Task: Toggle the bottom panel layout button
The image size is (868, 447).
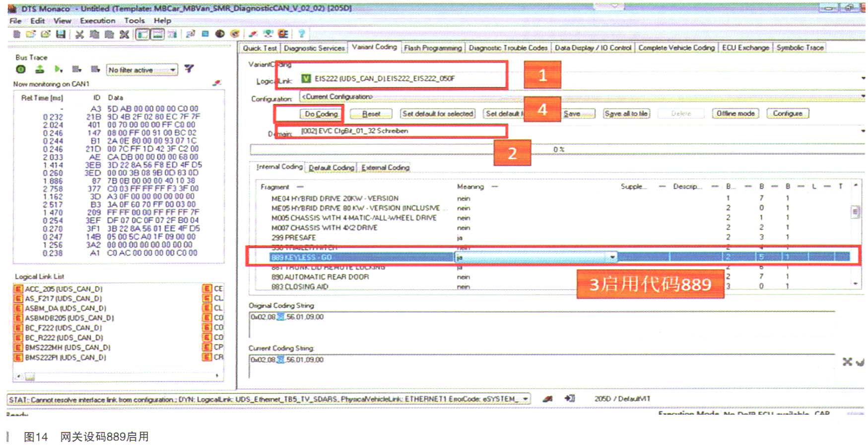Action: pyautogui.click(x=157, y=34)
